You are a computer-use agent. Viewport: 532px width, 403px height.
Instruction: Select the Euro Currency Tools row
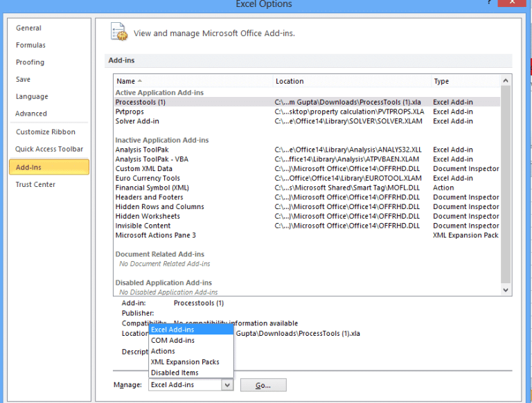click(307, 178)
